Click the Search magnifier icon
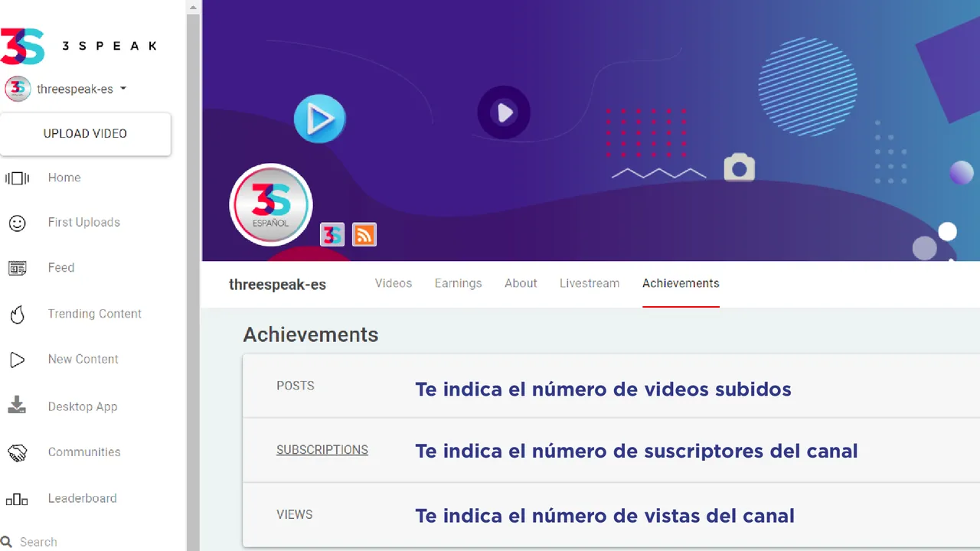Image resolution: width=980 pixels, height=551 pixels. (6, 542)
